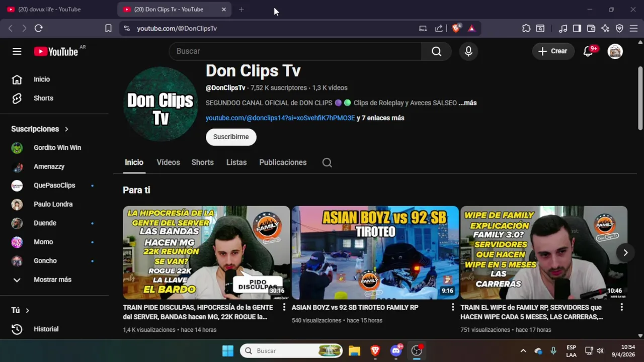Open the notifications bell
Viewport: 644px width, 362px height.
[588, 51]
